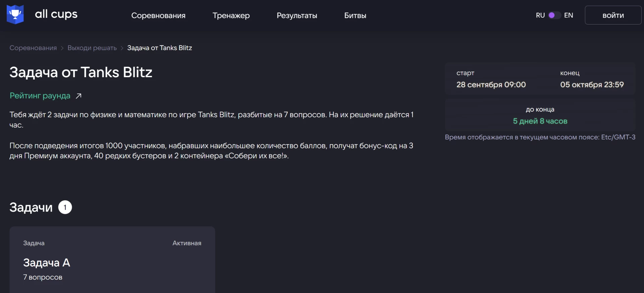Open the Битвы navigation item

355,15
